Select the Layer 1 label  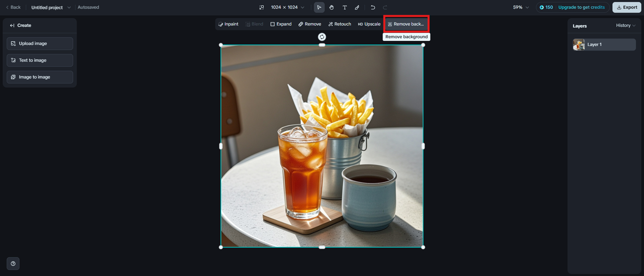(594, 44)
